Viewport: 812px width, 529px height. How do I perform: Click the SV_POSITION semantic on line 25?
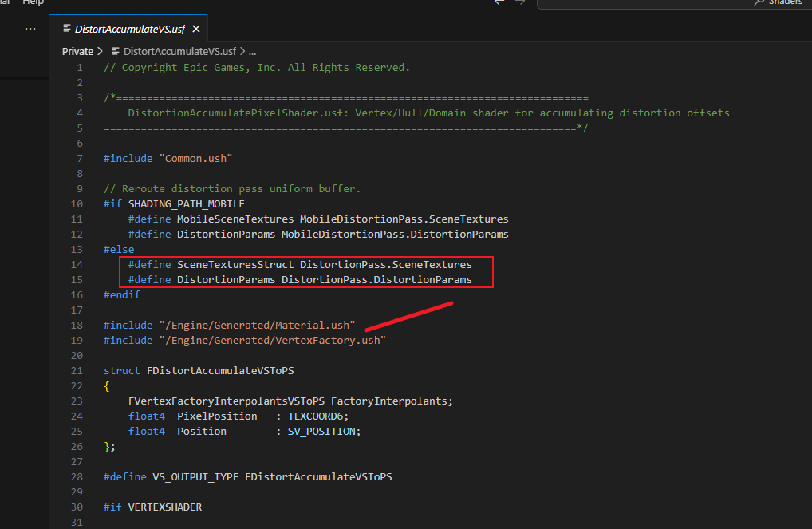(324, 432)
